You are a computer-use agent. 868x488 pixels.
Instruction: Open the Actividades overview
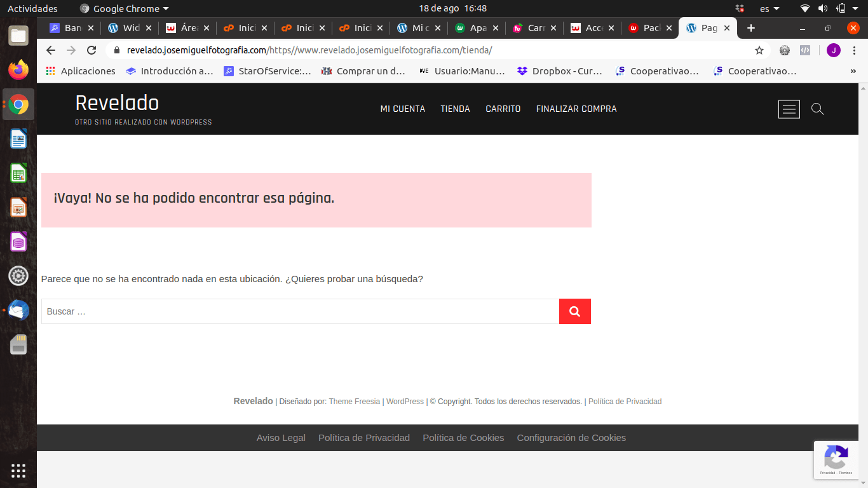32,8
